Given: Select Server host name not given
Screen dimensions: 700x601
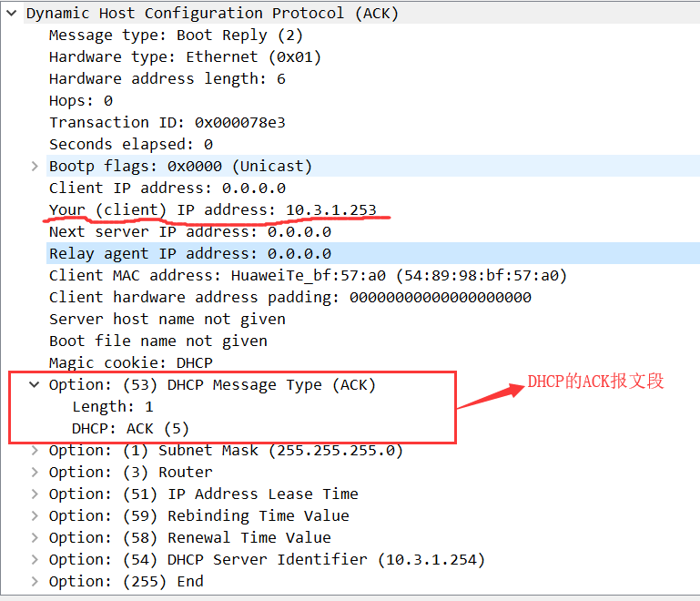Looking at the screenshot, I should pos(167,320).
